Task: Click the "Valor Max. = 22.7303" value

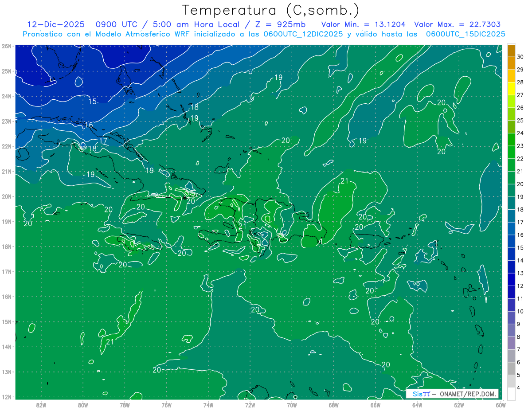Action: tap(458, 24)
